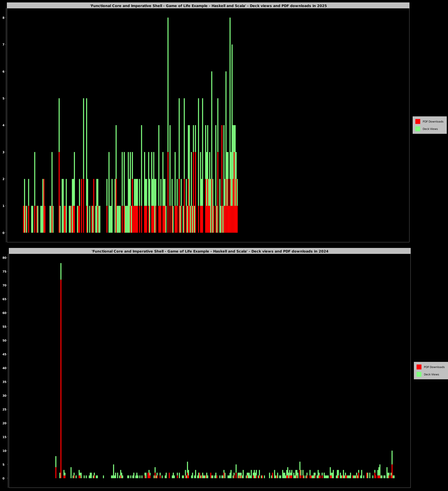Select 'PDF Downloads' label in the 2024 legend

434,367
